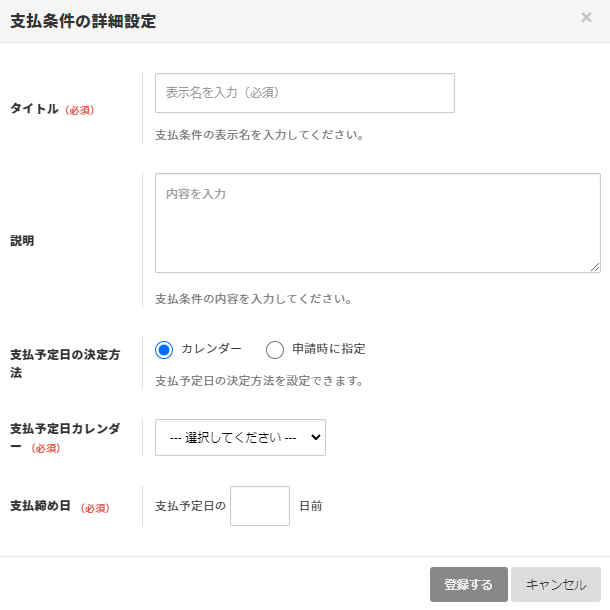
Task: Open the 選択してください calendar dropdown
Action: click(240, 437)
